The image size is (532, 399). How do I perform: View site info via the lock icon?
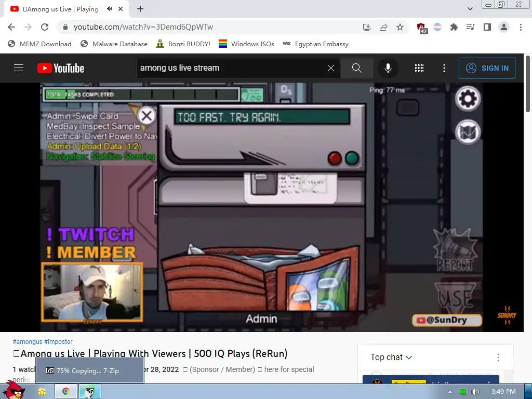coord(65,27)
